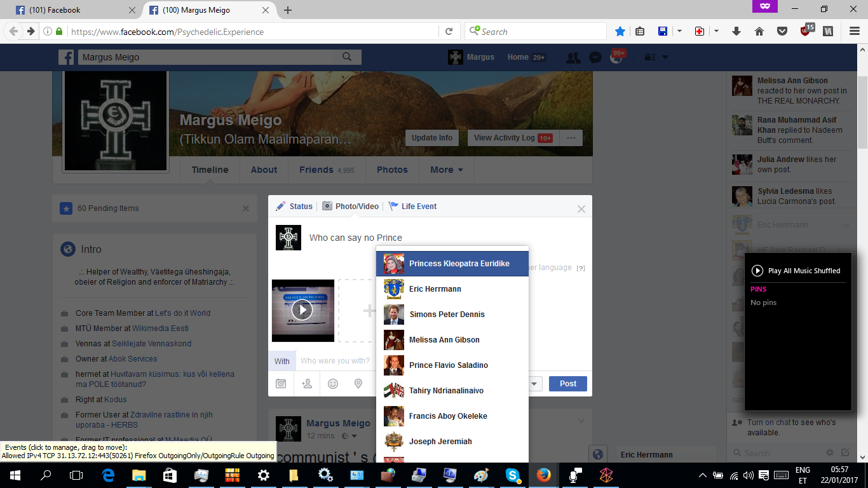Open the red cross icon dropdown arrow
Image resolution: width=868 pixels, height=488 pixels.
click(x=716, y=31)
